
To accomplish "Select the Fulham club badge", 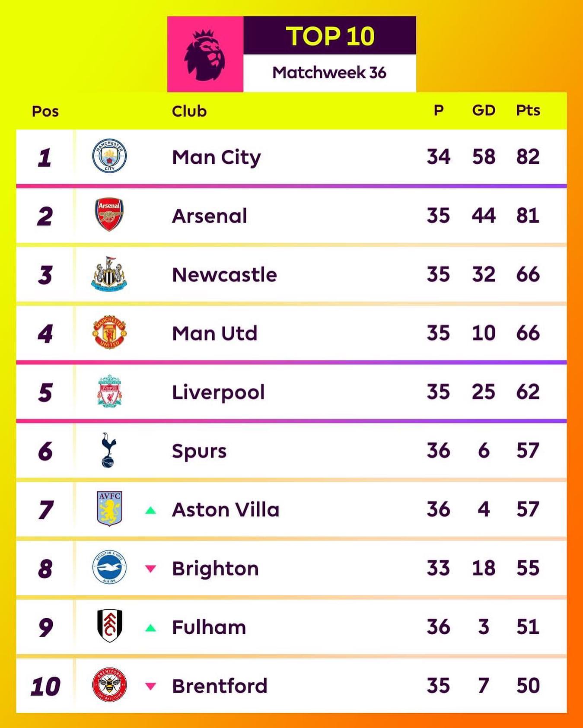I will tap(109, 626).
